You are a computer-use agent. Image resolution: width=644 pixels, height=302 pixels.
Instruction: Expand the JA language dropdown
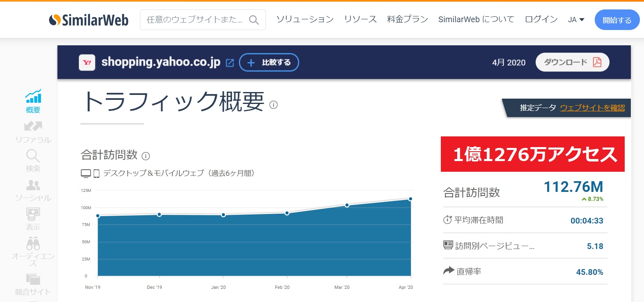tap(576, 20)
